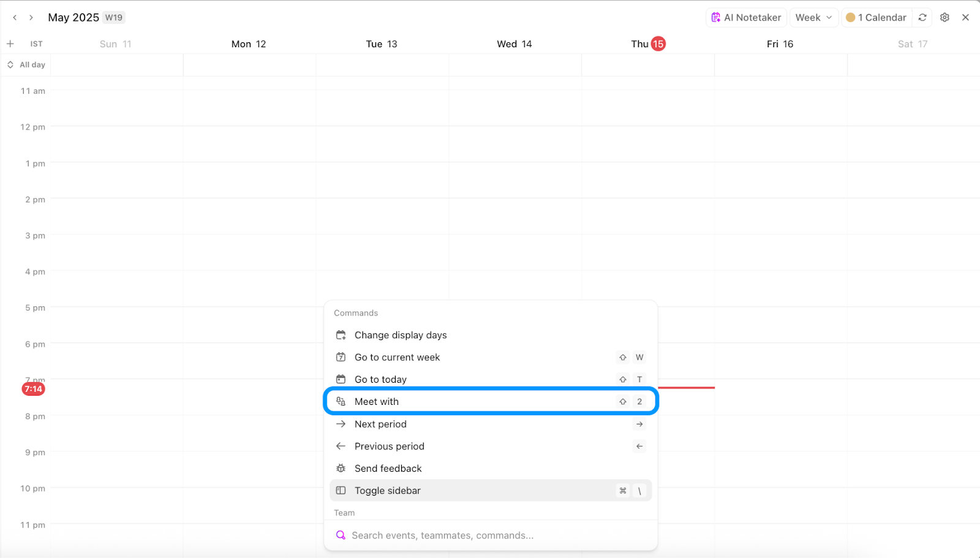This screenshot has width=980, height=558.
Task: Click the back arrow to previous week
Action: (15, 17)
